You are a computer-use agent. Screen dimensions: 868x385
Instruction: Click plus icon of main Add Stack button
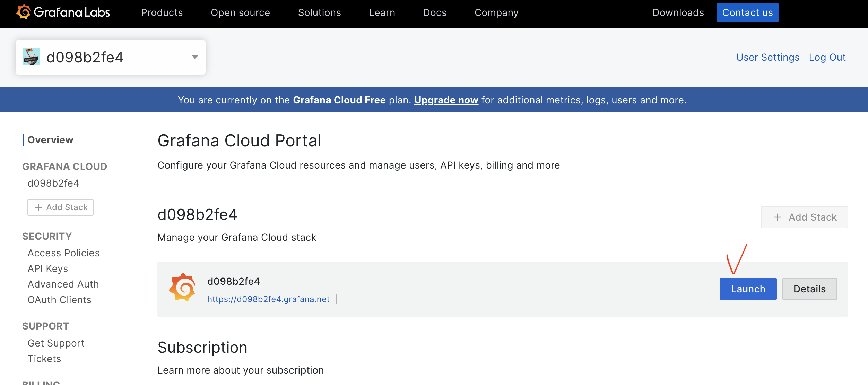(x=778, y=217)
